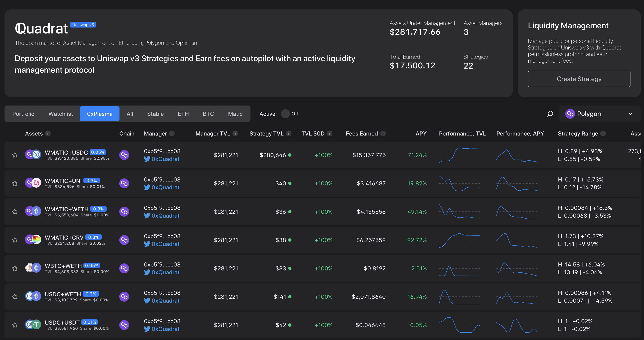Viewport: 644px width, 340px height.
Task: Click the search magnifier icon
Action: pos(550,114)
